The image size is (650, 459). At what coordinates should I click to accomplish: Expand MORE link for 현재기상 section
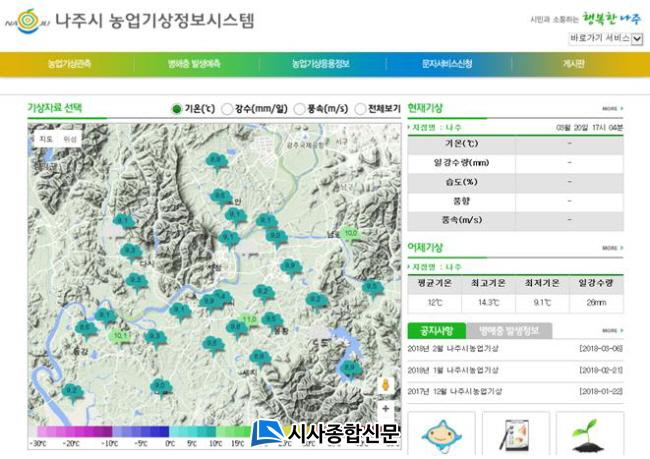(x=612, y=108)
